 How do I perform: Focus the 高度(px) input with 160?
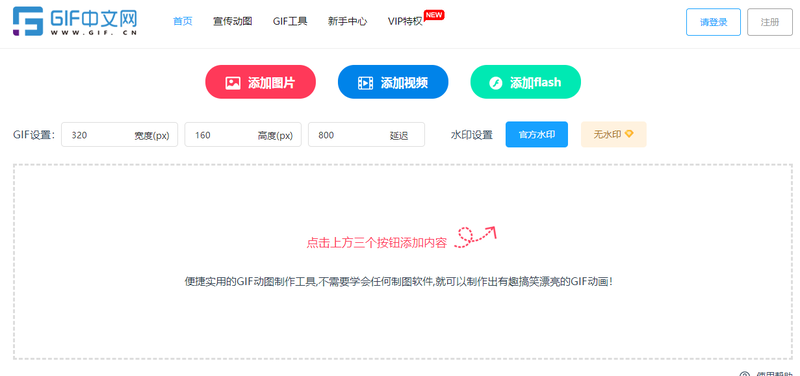point(243,135)
